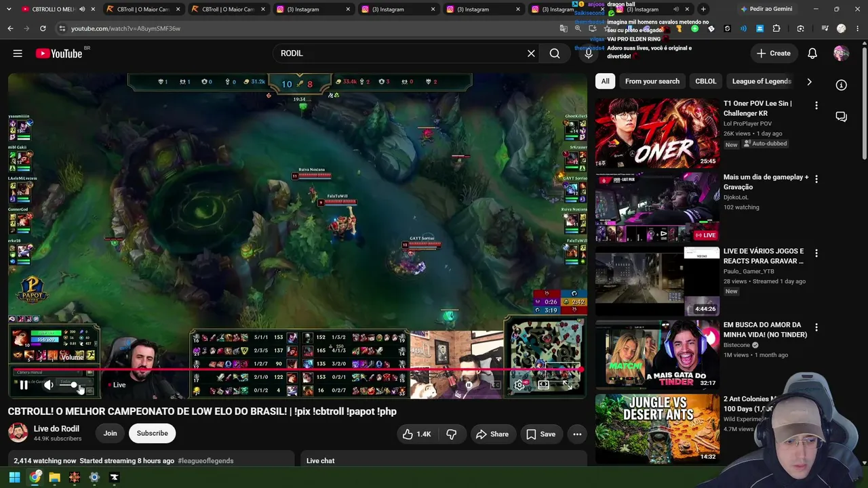Jump to the live edge indicator
The image size is (868, 488).
tap(117, 385)
